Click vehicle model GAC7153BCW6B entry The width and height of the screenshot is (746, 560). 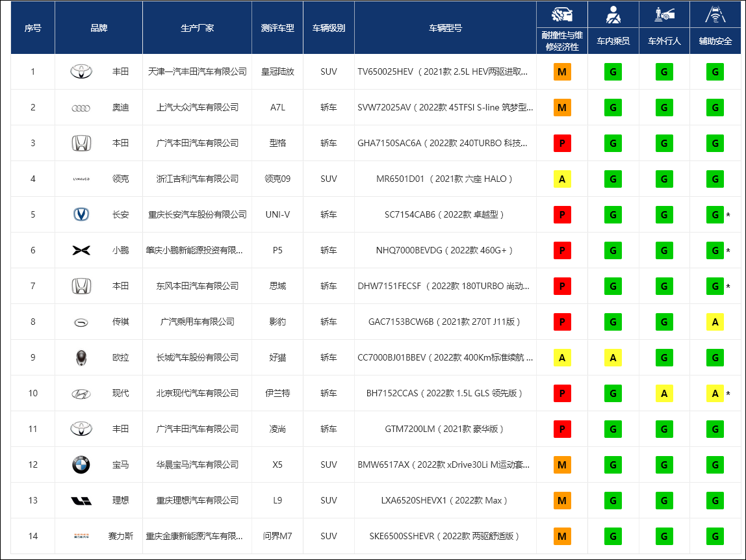pyautogui.click(x=444, y=322)
